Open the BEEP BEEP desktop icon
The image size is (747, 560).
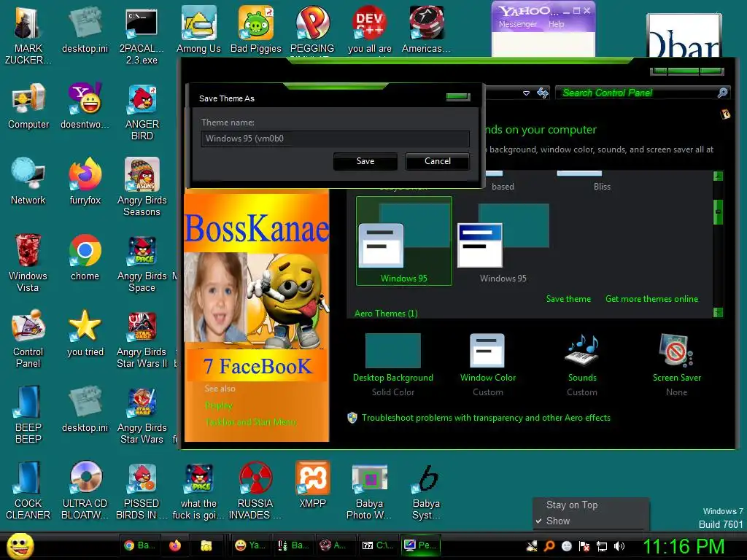[x=28, y=414]
